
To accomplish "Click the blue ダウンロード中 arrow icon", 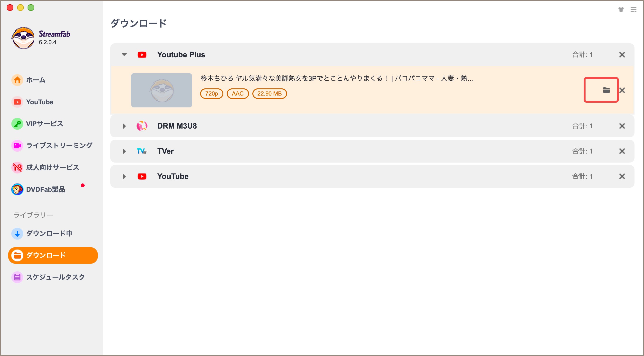I will coord(17,234).
